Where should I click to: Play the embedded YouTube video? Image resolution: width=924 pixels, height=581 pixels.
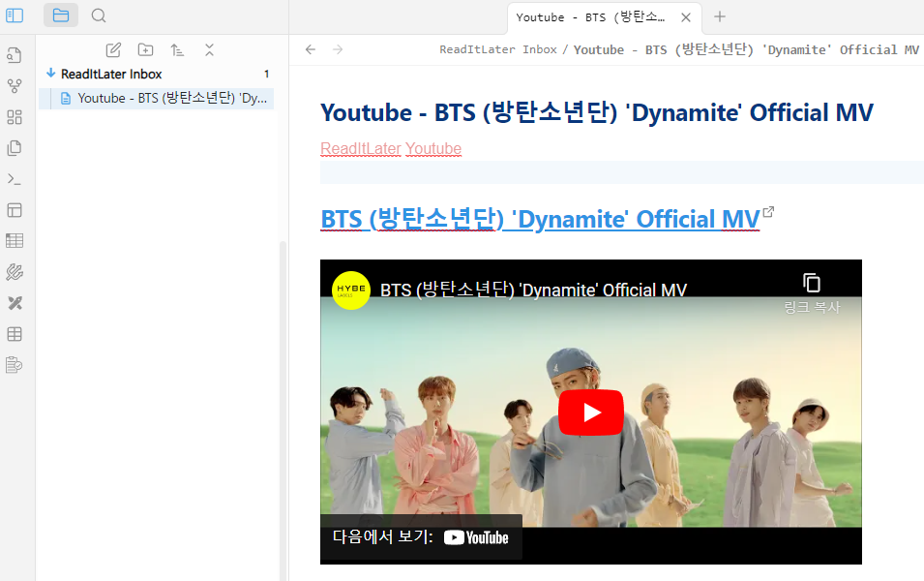(x=590, y=413)
